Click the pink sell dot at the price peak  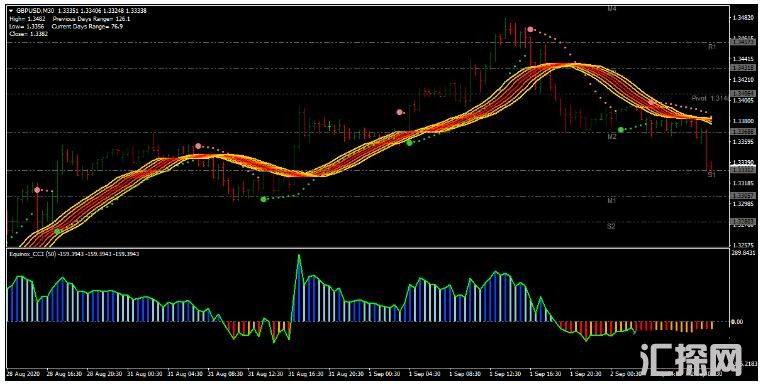pyautogui.click(x=531, y=30)
